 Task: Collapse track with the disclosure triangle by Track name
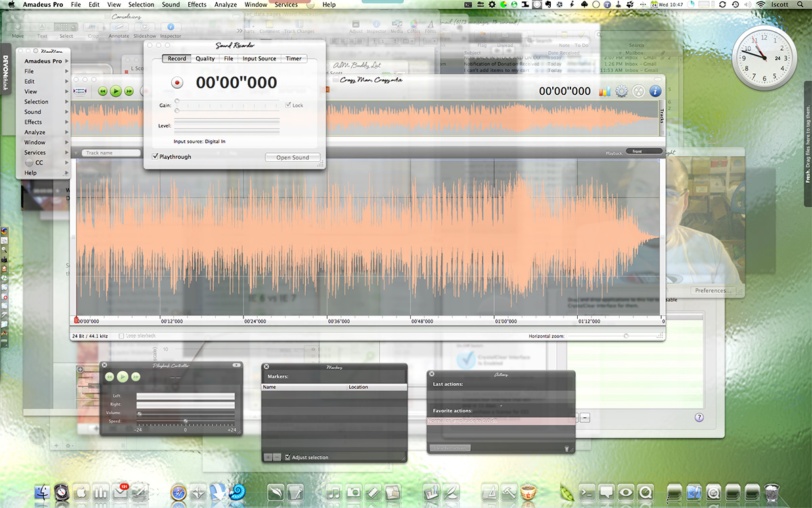(x=76, y=152)
